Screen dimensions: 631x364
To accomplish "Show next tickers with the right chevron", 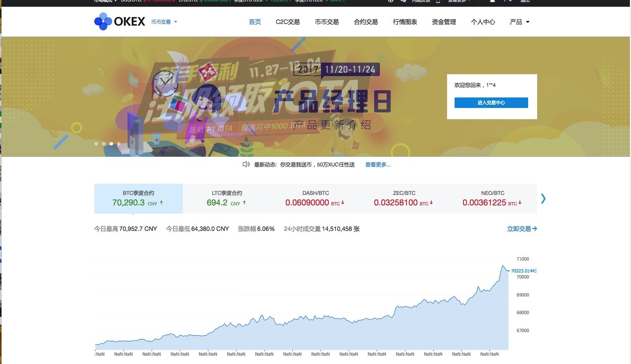I will pyautogui.click(x=543, y=198).
